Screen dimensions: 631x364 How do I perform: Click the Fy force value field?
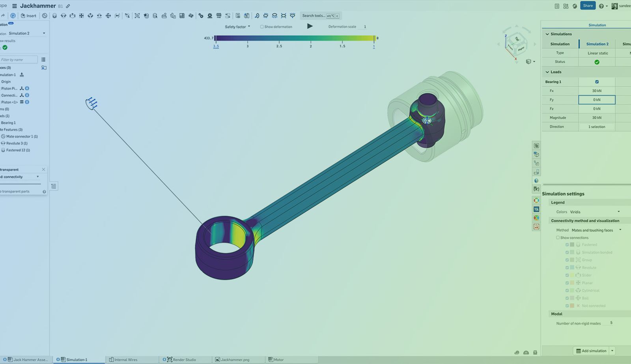coord(597,100)
